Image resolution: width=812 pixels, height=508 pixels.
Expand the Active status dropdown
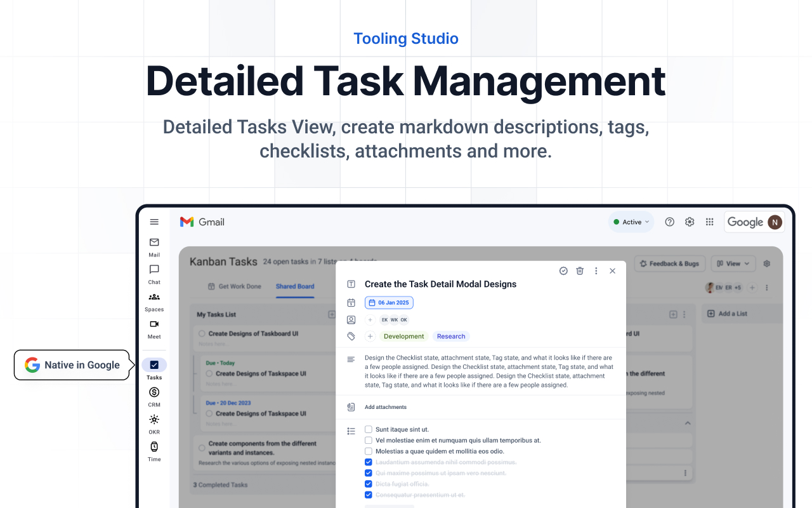tap(631, 222)
